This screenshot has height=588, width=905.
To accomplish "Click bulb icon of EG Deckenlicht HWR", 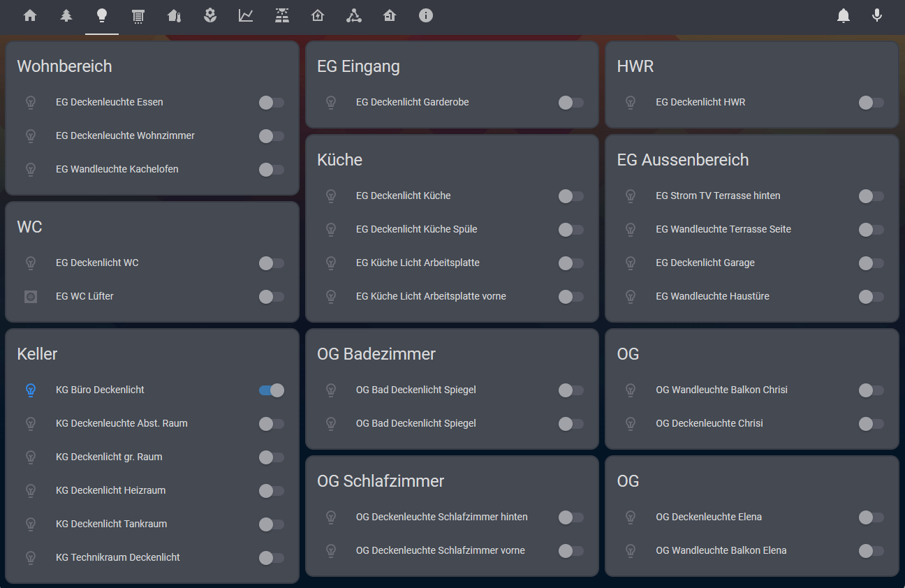I will click(x=631, y=103).
